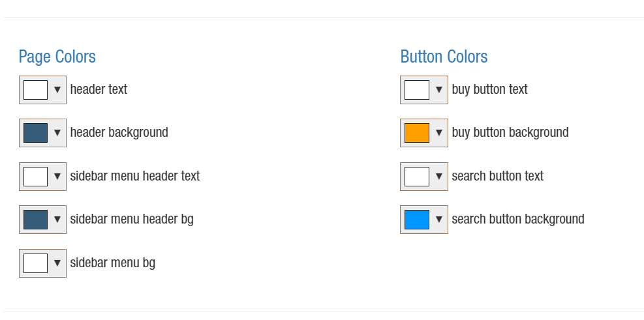Expand the header background color dropdown arrow
The width and height of the screenshot is (644, 320).
point(57,133)
